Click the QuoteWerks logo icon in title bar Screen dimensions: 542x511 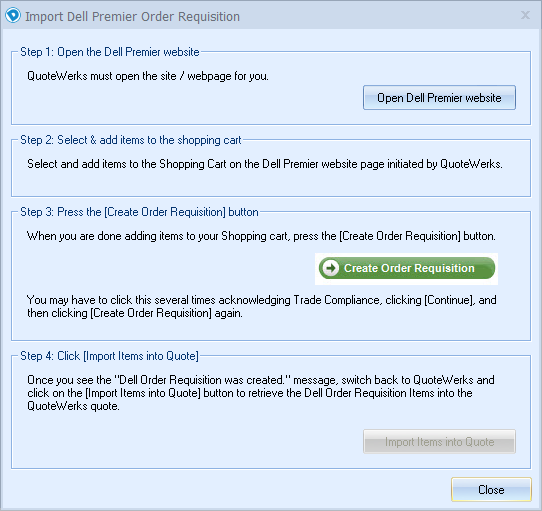click(13, 16)
